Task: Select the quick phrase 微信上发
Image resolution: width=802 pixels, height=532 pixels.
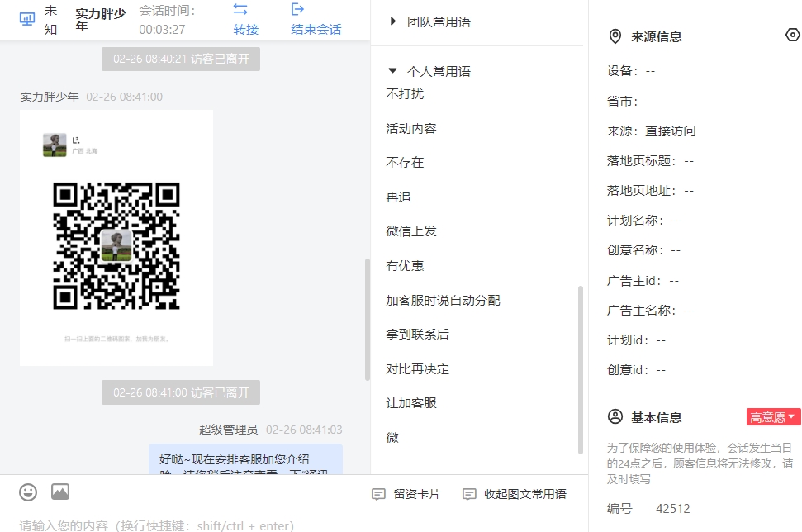Action: click(x=411, y=231)
